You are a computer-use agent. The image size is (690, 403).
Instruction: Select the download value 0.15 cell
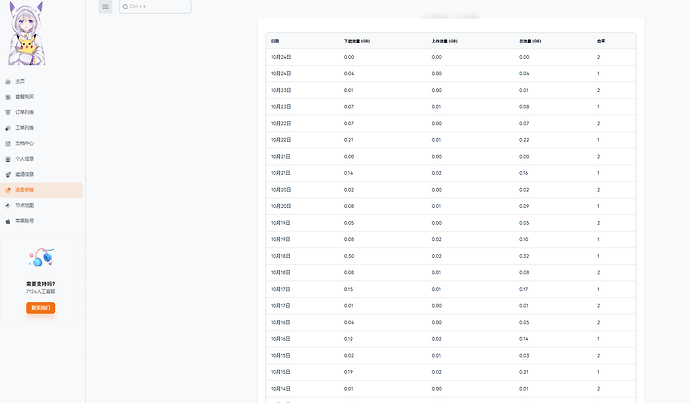point(349,289)
